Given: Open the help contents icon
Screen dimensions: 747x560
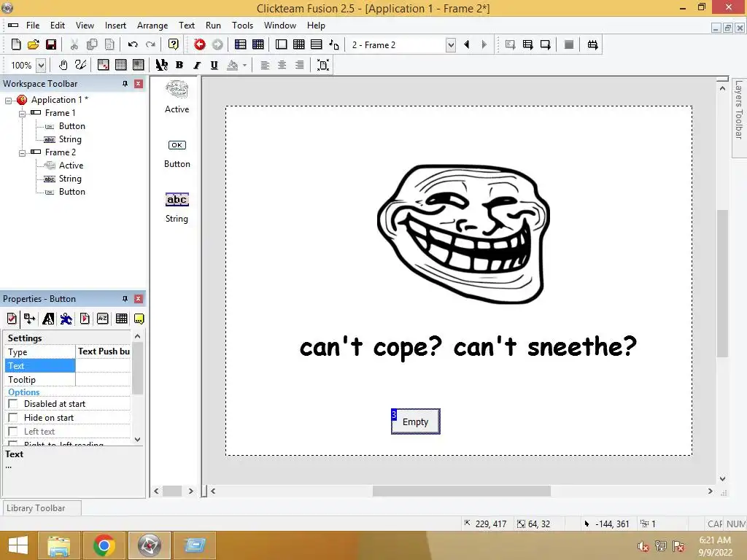Looking at the screenshot, I should [174, 44].
